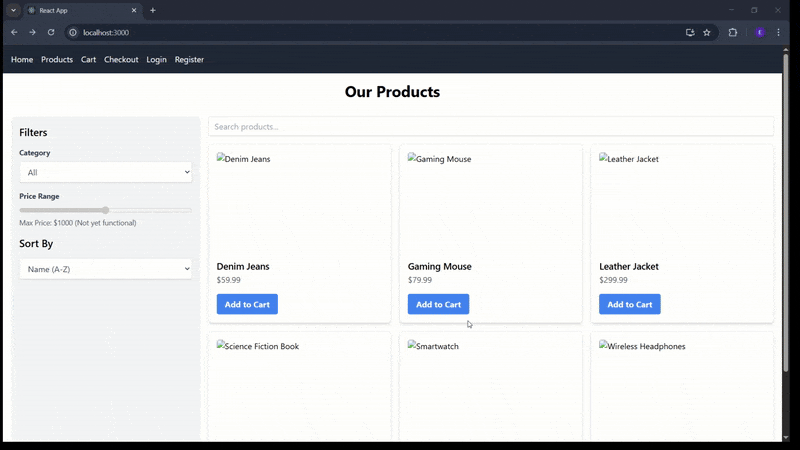
Task: Click the page vertical scrollbar
Action: 786,212
